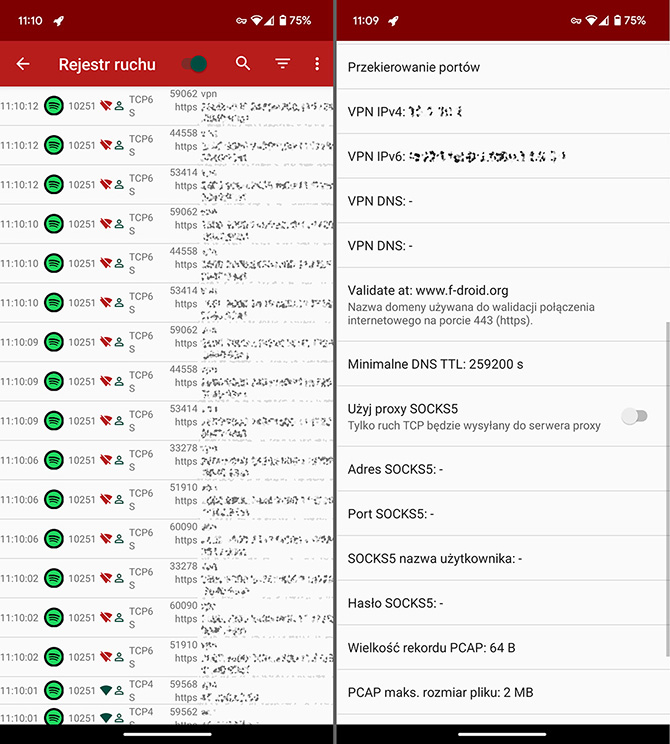Open the VPN IPv6 setting
670x744 pixels.
click(x=503, y=156)
